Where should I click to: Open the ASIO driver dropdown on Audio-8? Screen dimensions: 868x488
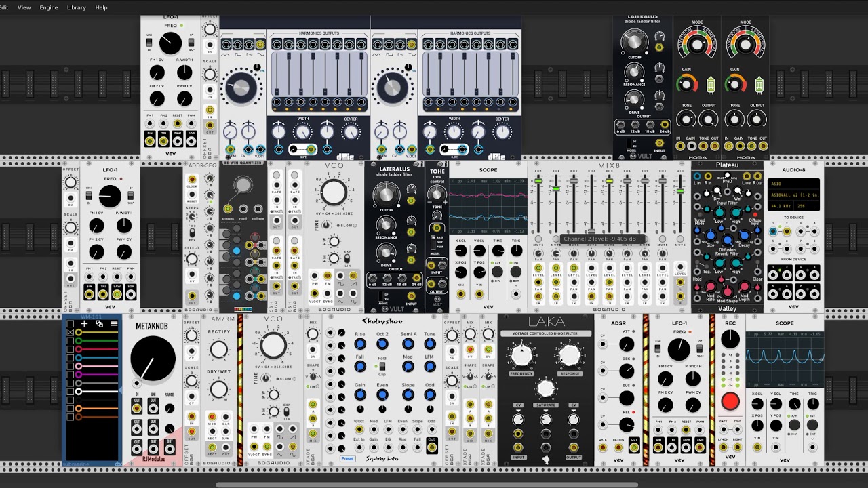793,183
